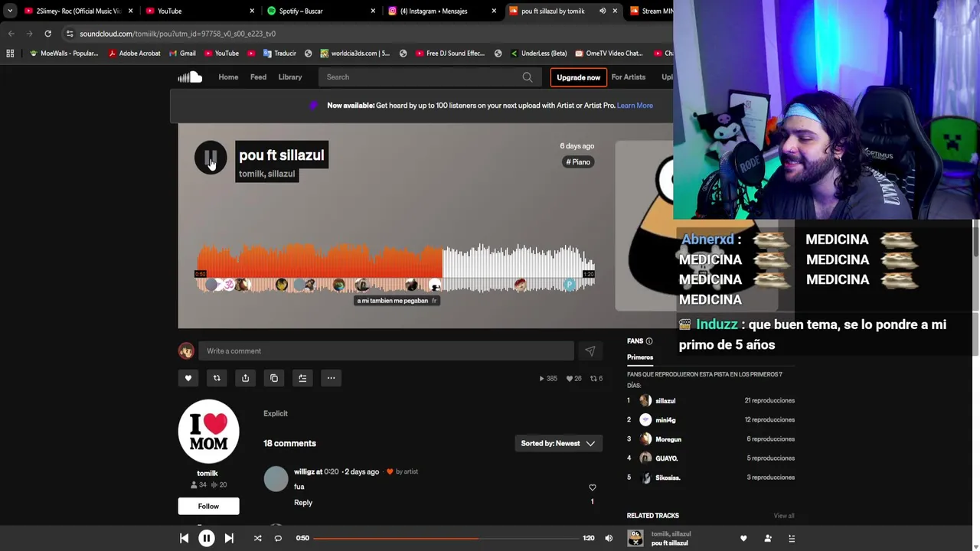Seek using the bottom player progress bar

coord(446,538)
